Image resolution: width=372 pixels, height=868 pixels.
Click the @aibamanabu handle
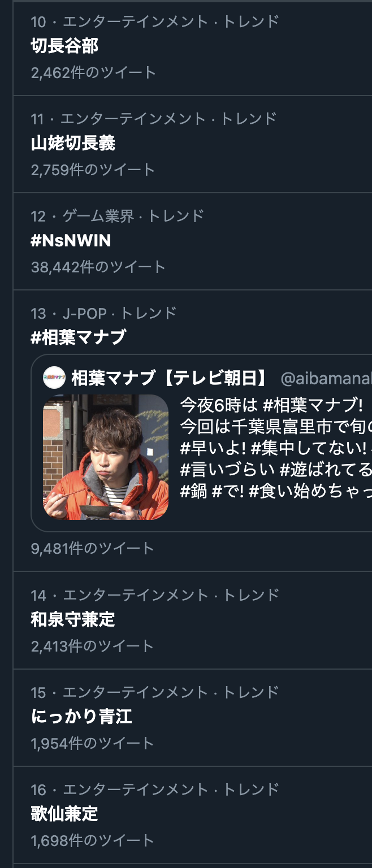click(326, 378)
